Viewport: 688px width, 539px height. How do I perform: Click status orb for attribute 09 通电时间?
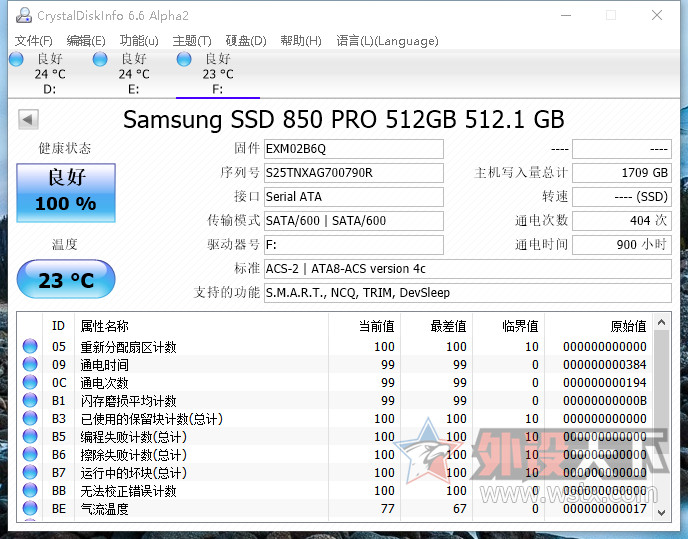tap(30, 364)
